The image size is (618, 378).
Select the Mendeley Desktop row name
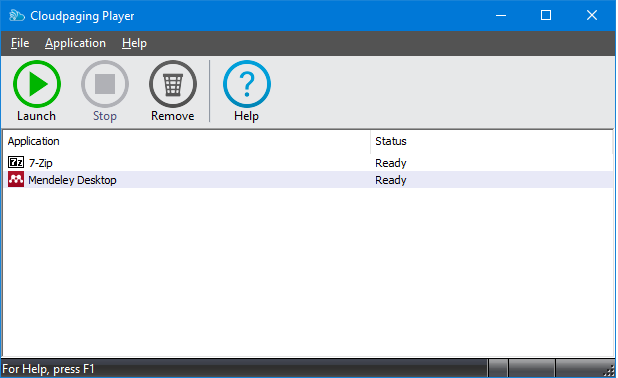(x=73, y=180)
